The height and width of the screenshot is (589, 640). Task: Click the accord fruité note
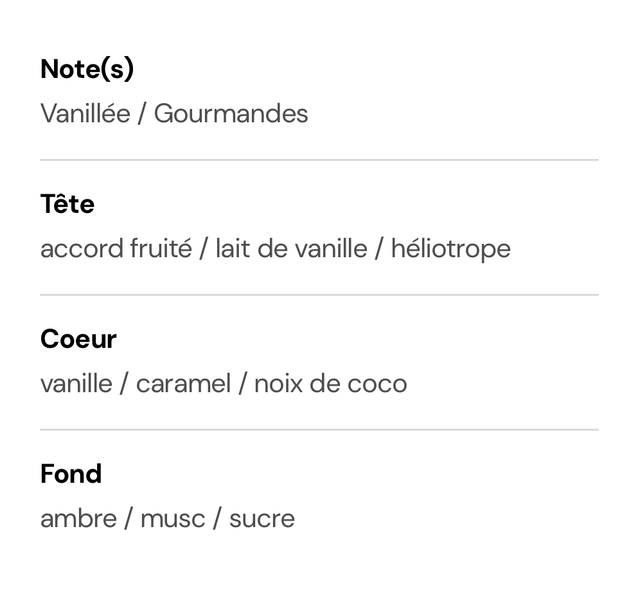pos(116,249)
